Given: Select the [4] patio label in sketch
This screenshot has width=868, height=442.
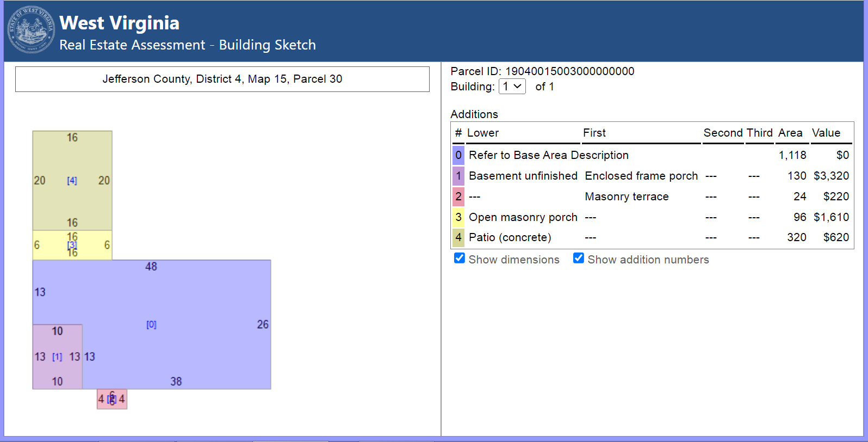Looking at the screenshot, I should [x=72, y=181].
